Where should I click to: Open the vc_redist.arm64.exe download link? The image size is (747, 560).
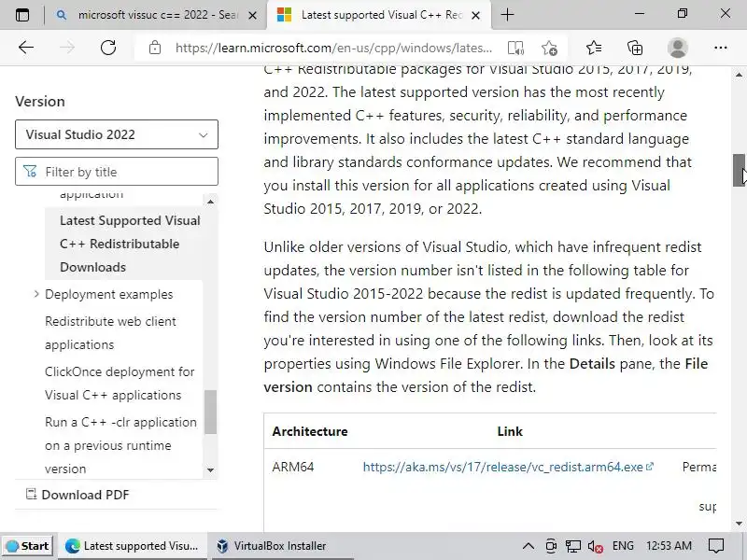coord(508,467)
